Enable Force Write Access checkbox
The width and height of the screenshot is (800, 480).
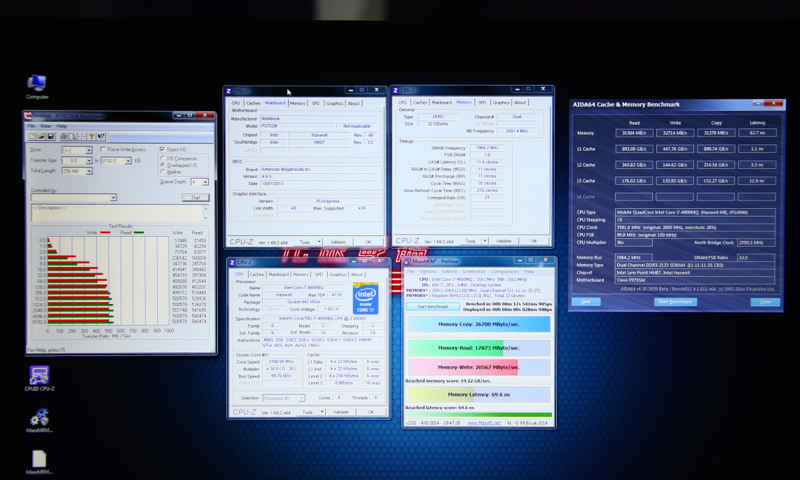pos(104,149)
